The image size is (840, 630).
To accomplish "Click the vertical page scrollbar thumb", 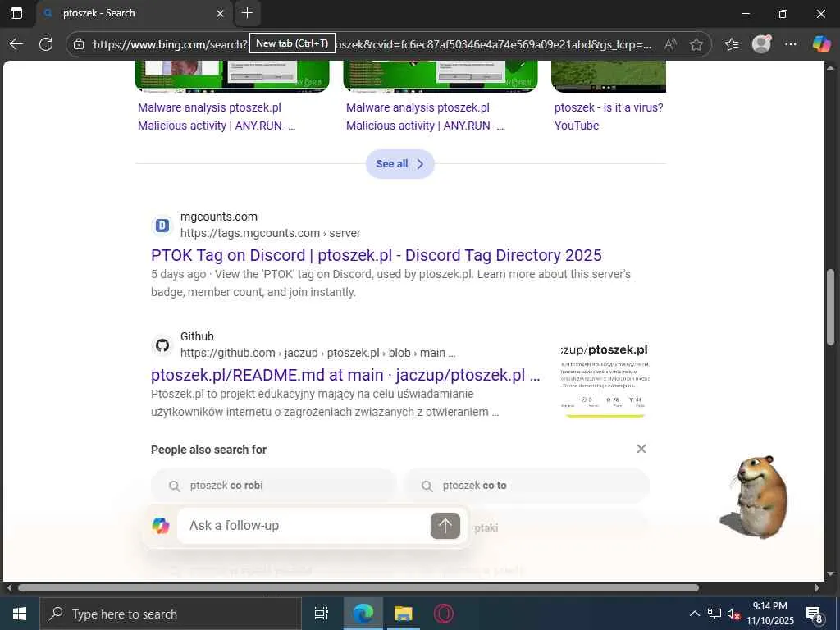I will pyautogui.click(x=830, y=307).
